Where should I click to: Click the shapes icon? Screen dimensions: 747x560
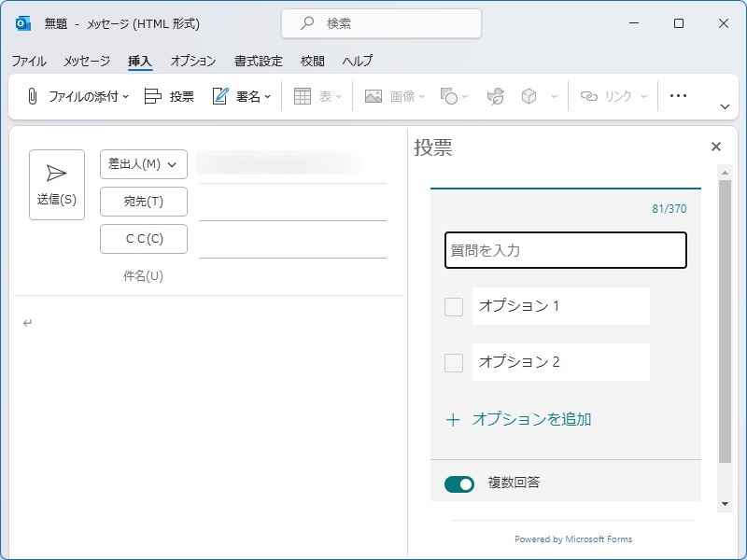pyautogui.click(x=448, y=96)
